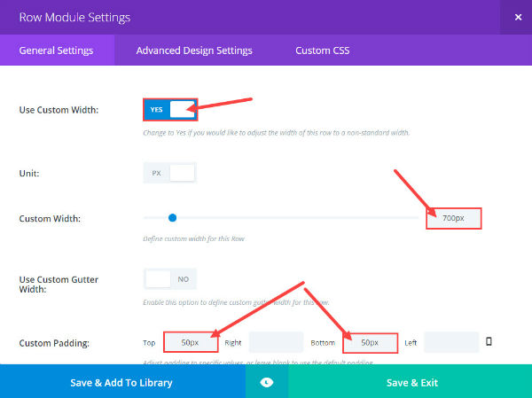This screenshot has width=532, height=398.
Task: Open the General Settings tab
Action: (57, 51)
